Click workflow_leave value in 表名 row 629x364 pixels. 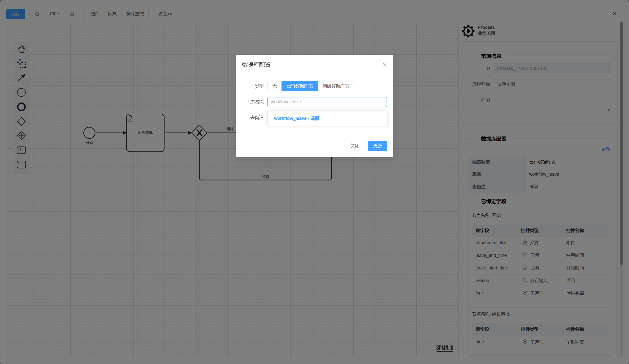click(544, 174)
